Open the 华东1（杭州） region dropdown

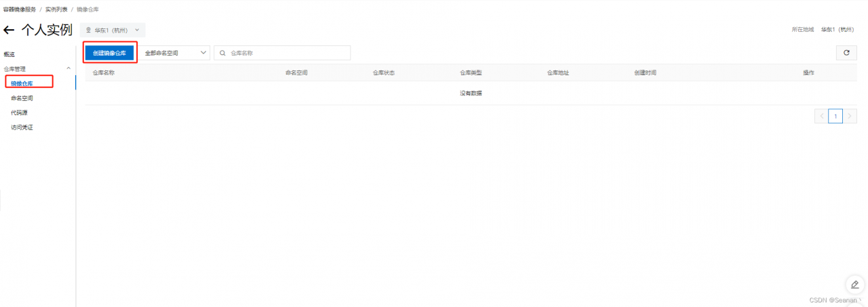click(x=113, y=30)
